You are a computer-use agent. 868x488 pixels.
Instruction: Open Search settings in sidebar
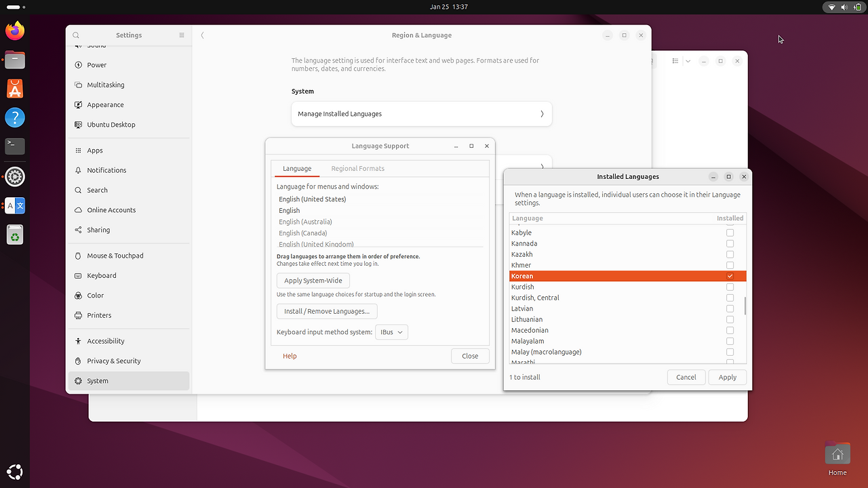(129, 190)
